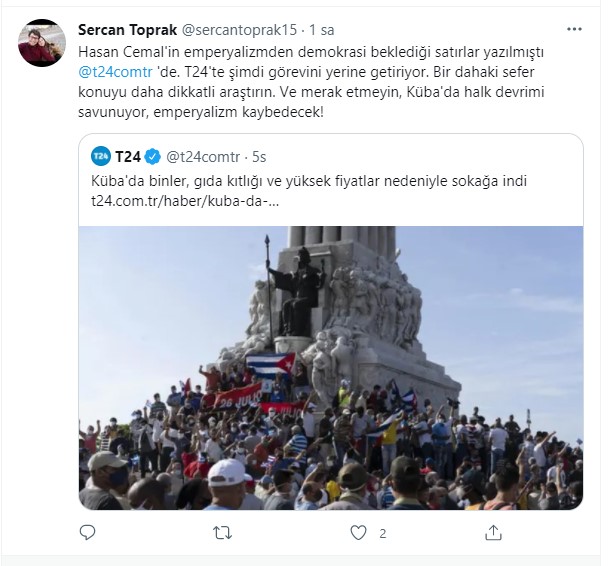Image resolution: width=609 pixels, height=566 pixels.
Task: Open the t24.com.tr/haber/kuba-da article link
Action: (x=185, y=201)
